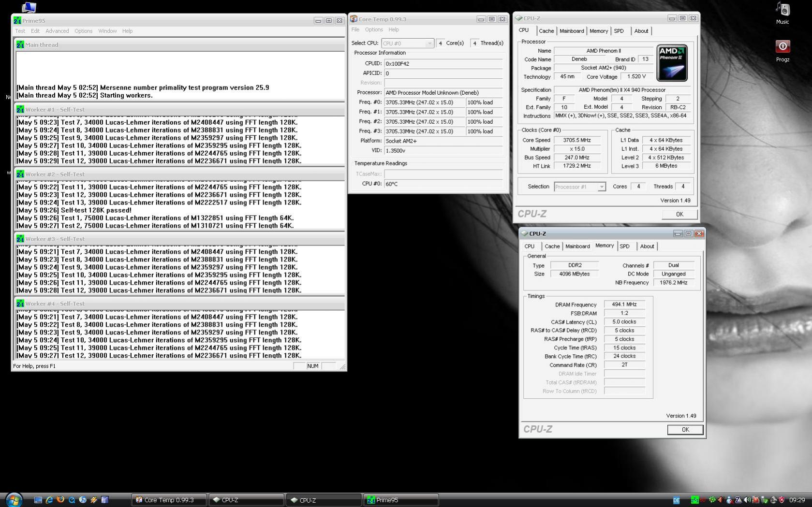812x507 pixels.
Task: Activate Core Temp 0.99.3 taskbar button
Action: tap(169, 500)
